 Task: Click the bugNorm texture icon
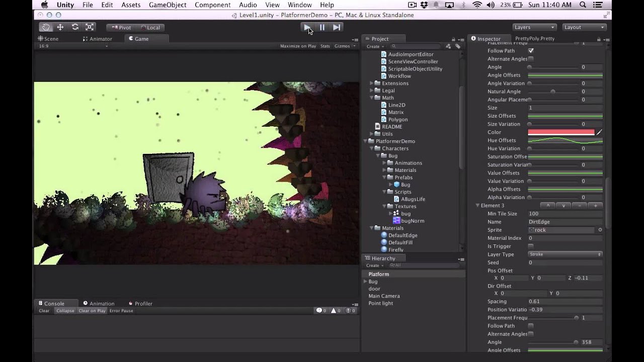(x=396, y=221)
